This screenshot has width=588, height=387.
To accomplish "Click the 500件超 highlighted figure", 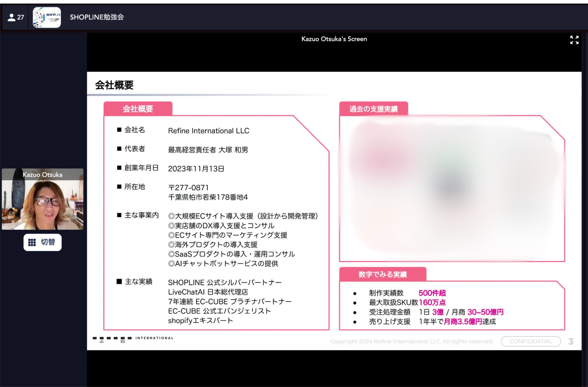I will (x=432, y=293).
